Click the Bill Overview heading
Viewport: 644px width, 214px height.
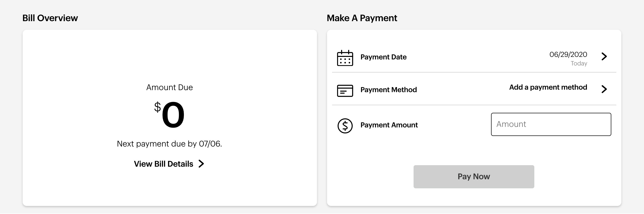coord(50,18)
